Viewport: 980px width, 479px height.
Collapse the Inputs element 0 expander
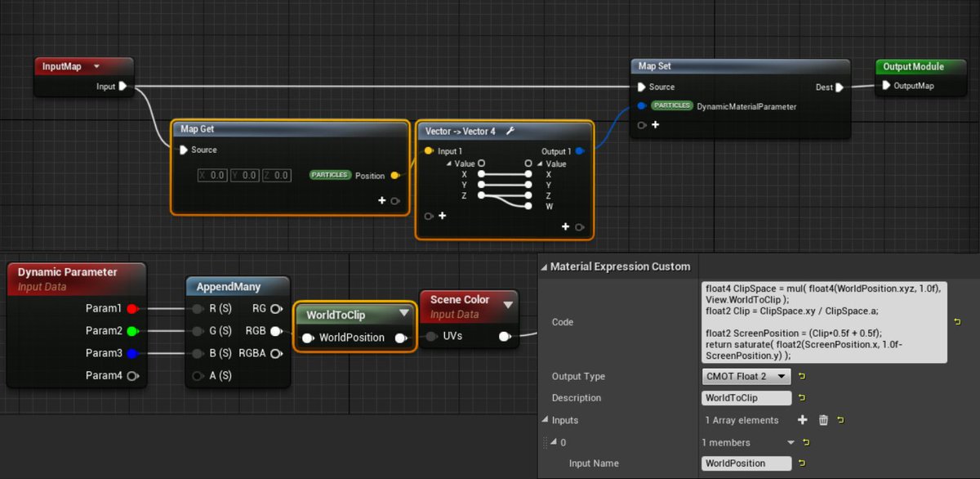(x=552, y=442)
